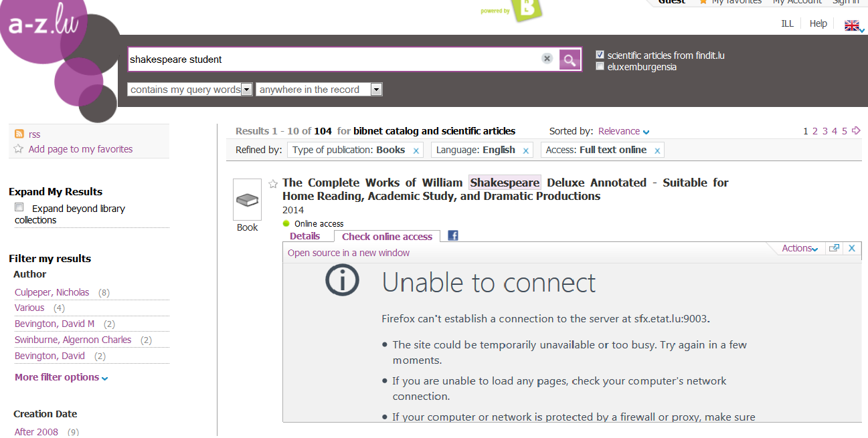Click the UK flag language icon
Viewport: 868px width, 438px height.
click(852, 25)
